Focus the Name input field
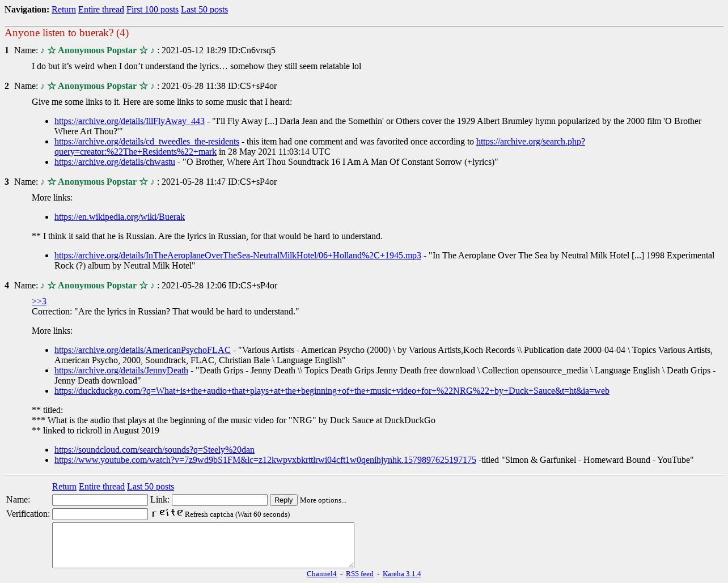This screenshot has width=728, height=583. [100, 500]
